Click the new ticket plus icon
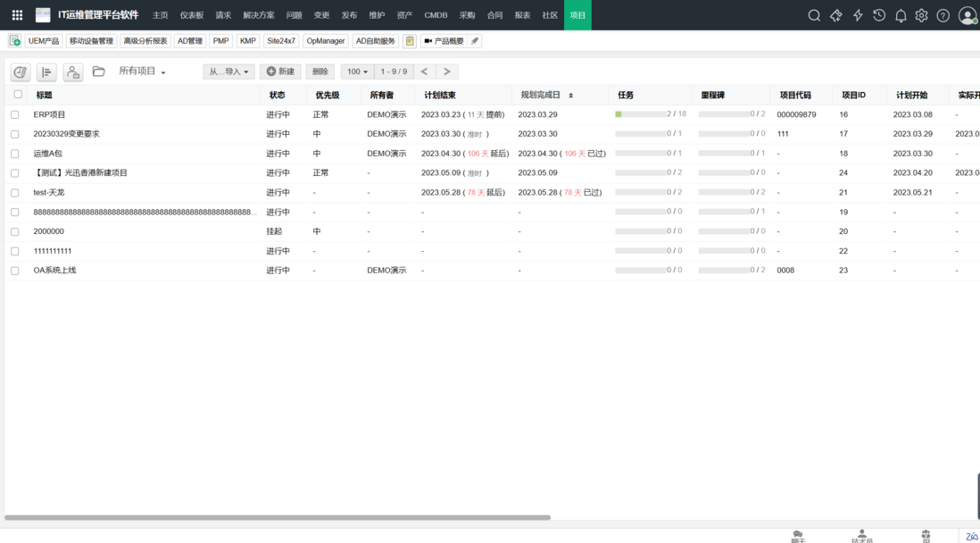 pyautogui.click(x=835, y=16)
